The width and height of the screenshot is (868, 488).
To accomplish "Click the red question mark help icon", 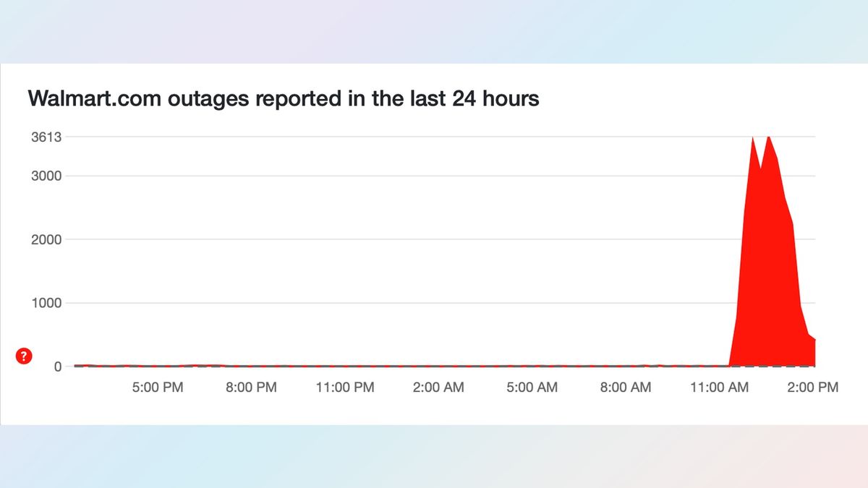I will point(24,356).
